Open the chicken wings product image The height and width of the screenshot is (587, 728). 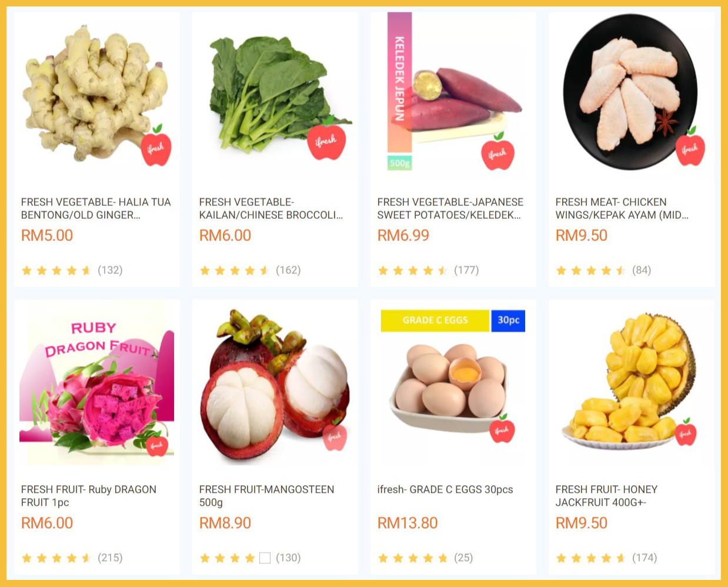632,95
